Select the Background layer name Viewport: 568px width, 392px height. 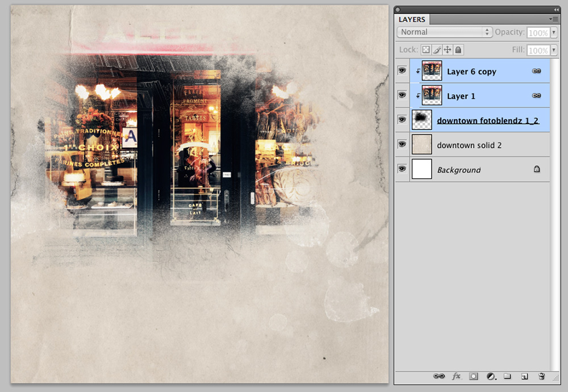pos(458,170)
